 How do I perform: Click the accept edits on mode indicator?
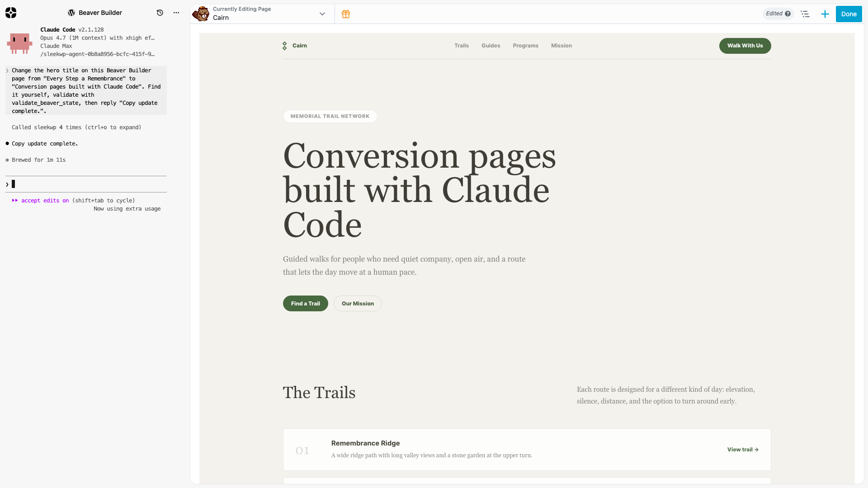point(45,201)
